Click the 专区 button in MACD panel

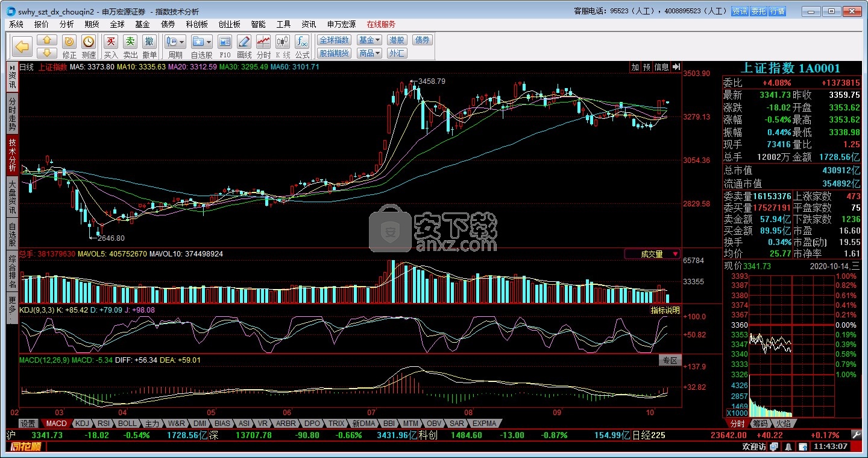click(x=670, y=360)
